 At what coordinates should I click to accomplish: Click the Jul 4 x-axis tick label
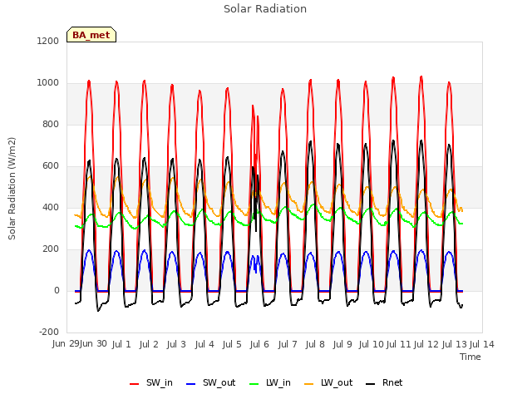tap(204, 344)
